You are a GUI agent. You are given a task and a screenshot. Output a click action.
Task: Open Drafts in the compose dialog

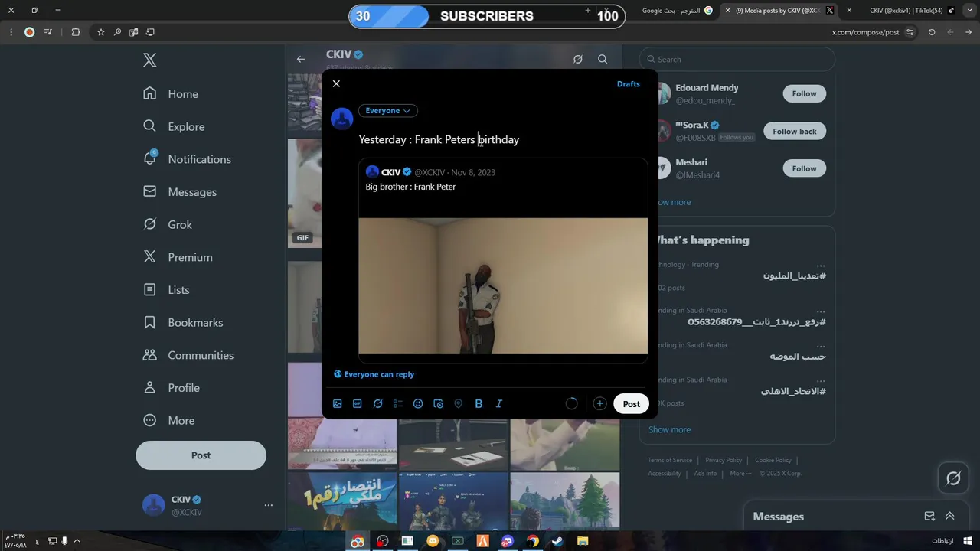tap(628, 84)
